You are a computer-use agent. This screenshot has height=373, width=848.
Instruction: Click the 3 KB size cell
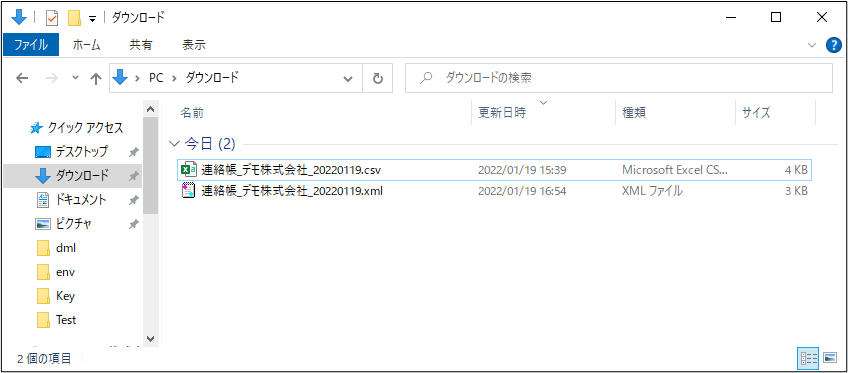(797, 190)
